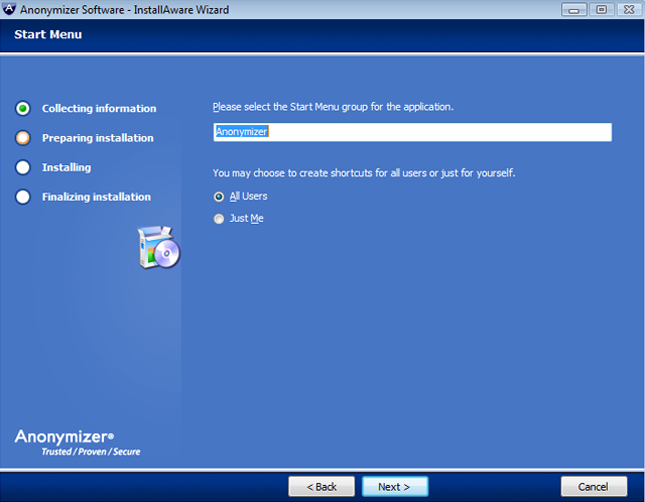Go back with the Back button

(x=321, y=487)
